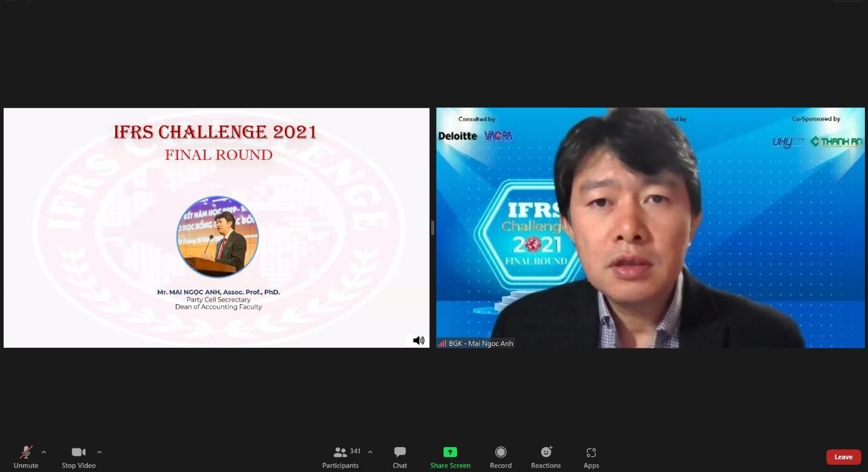
Task: Open the Apps panel
Action: [x=591, y=456]
